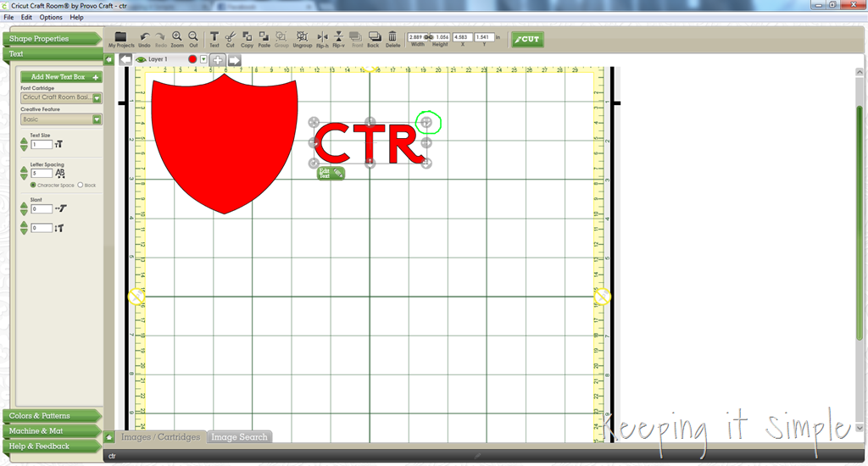Ungroup the selected CTR text
The height and width of the screenshot is (466, 868).
coord(303,36)
